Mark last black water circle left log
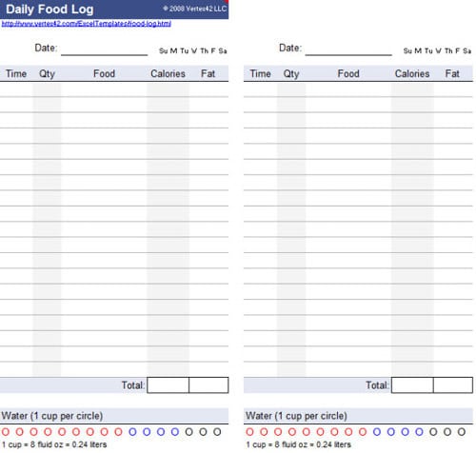The height and width of the screenshot is (453, 476). (x=217, y=431)
